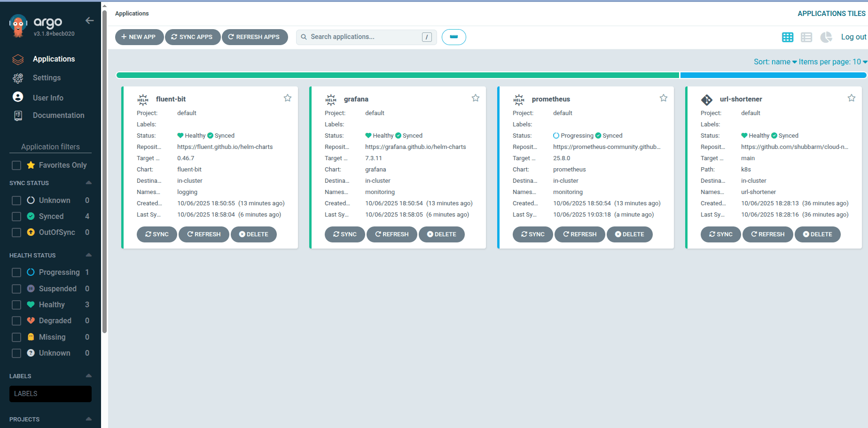Favorite the url-shortener app star

pyautogui.click(x=852, y=98)
